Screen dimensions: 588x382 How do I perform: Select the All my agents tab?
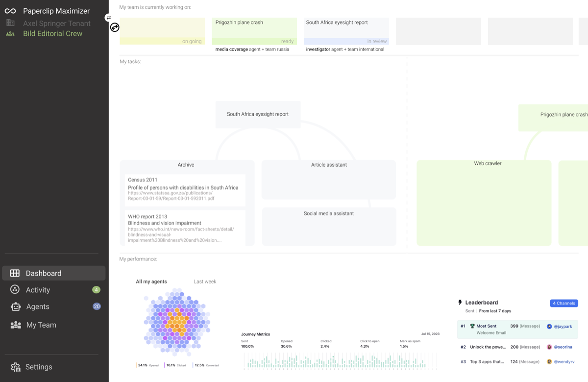pos(151,281)
